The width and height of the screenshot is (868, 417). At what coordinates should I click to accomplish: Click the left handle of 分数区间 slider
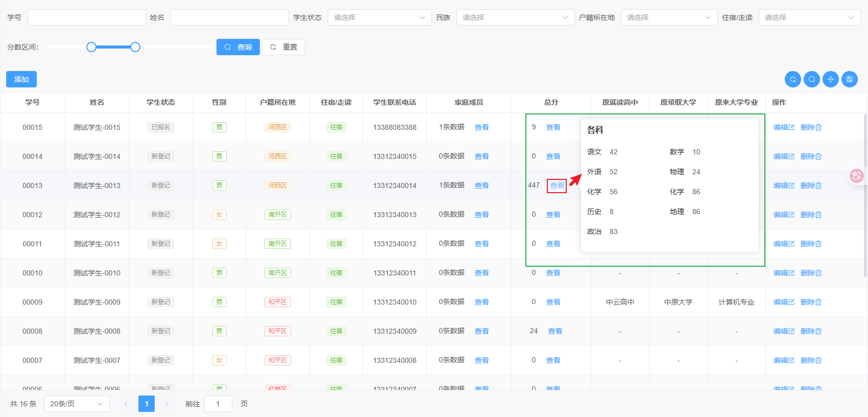[91, 47]
